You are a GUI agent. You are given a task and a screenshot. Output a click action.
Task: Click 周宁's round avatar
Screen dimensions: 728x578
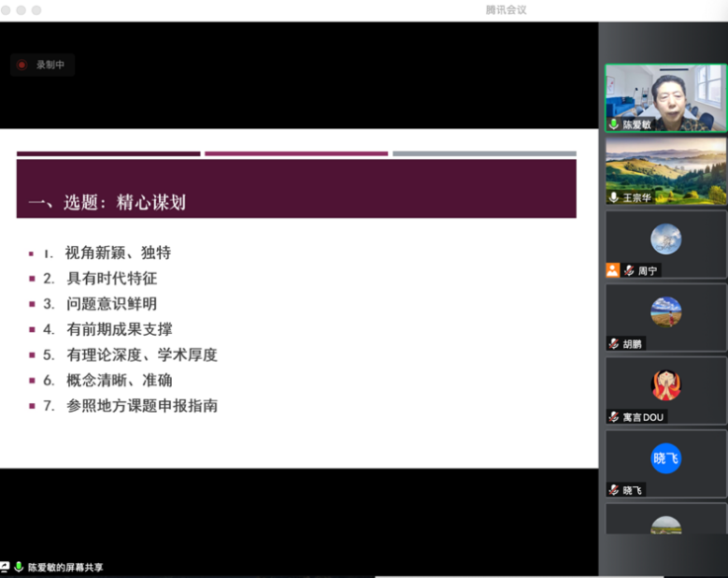[665, 239]
